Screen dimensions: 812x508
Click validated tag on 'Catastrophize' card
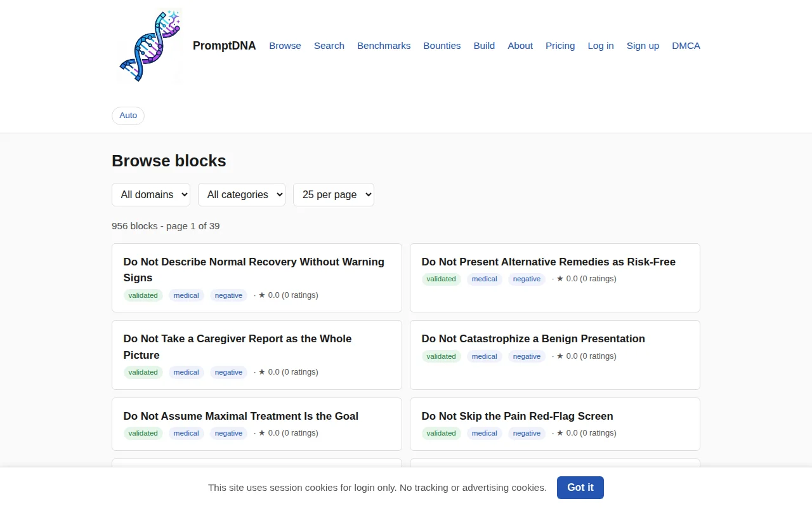click(442, 356)
